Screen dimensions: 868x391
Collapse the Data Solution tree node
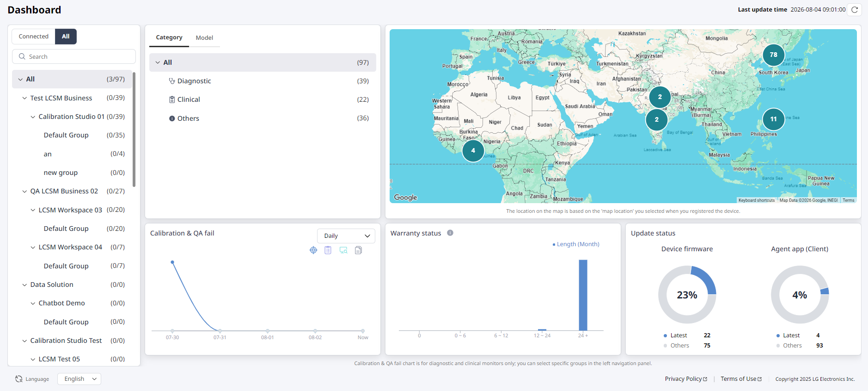(x=24, y=285)
